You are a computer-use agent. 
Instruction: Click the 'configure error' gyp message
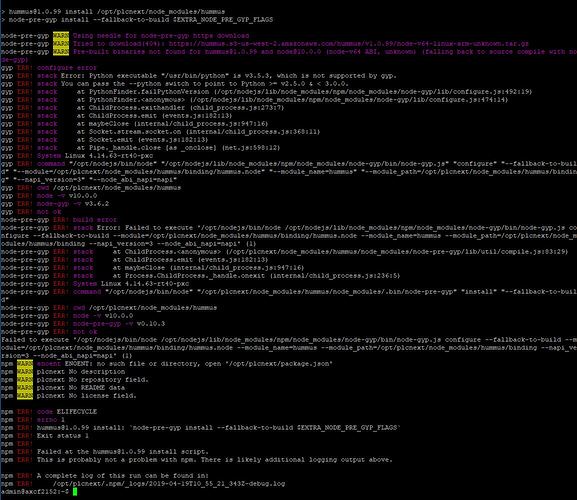tap(67, 68)
